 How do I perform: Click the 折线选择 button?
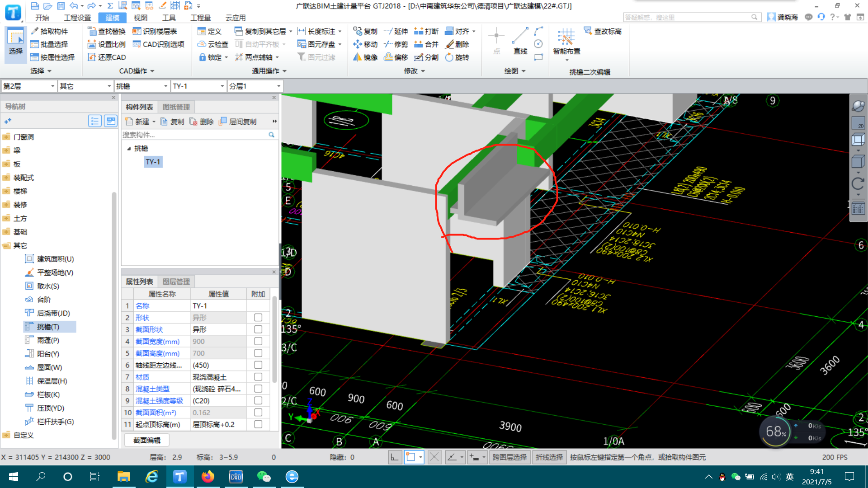tap(549, 457)
